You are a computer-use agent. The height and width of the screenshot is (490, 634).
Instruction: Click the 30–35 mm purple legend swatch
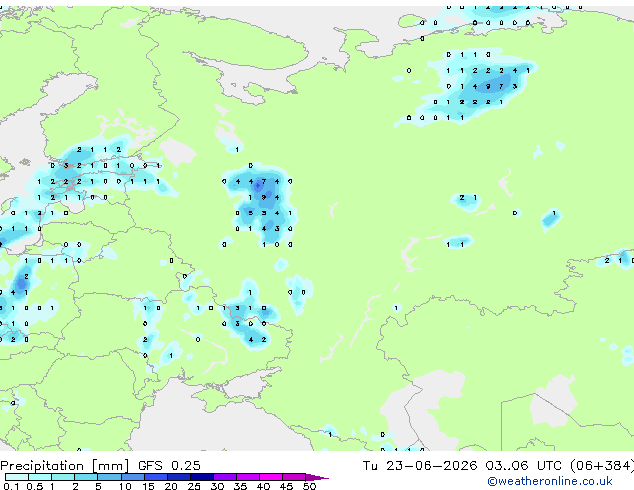[x=224, y=477]
